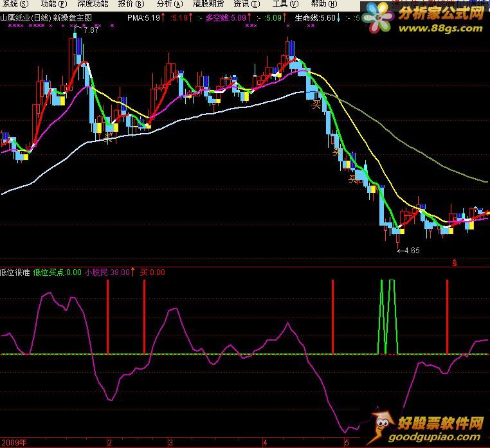The width and height of the screenshot is (490, 448).
Task: Open the 资讯(I) menu
Action: pos(247,4)
